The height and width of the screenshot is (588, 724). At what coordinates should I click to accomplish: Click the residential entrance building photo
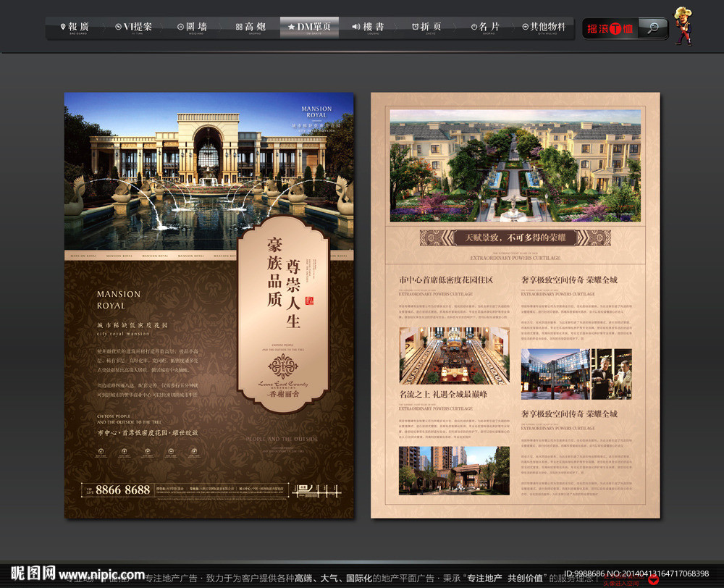click(455, 471)
